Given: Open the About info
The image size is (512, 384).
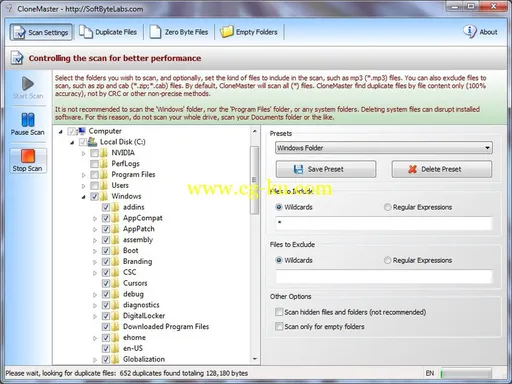Looking at the screenshot, I should point(480,32).
